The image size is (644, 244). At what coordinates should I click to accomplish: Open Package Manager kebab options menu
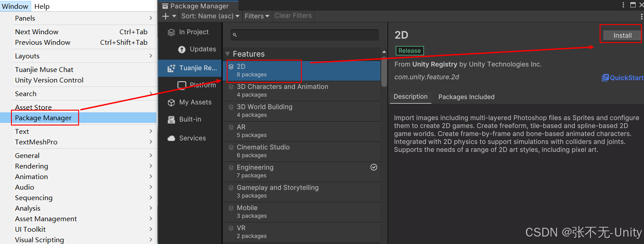(x=641, y=16)
